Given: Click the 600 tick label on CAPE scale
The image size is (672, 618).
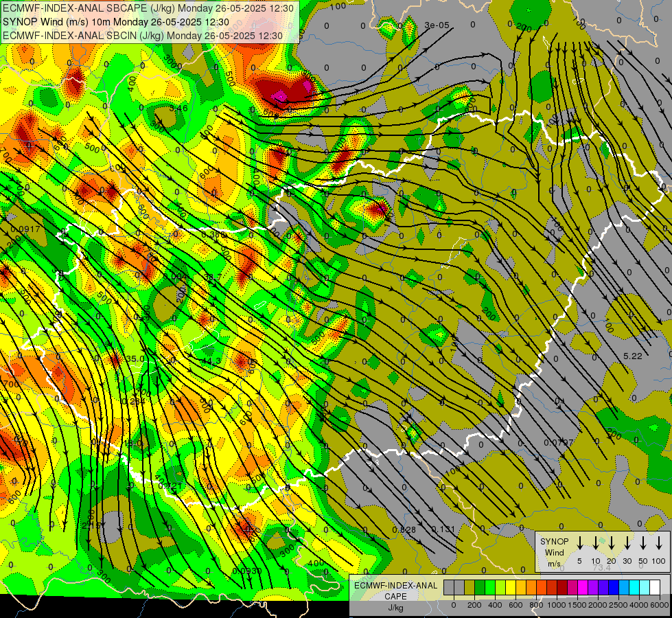Looking at the screenshot, I should pos(515,605).
